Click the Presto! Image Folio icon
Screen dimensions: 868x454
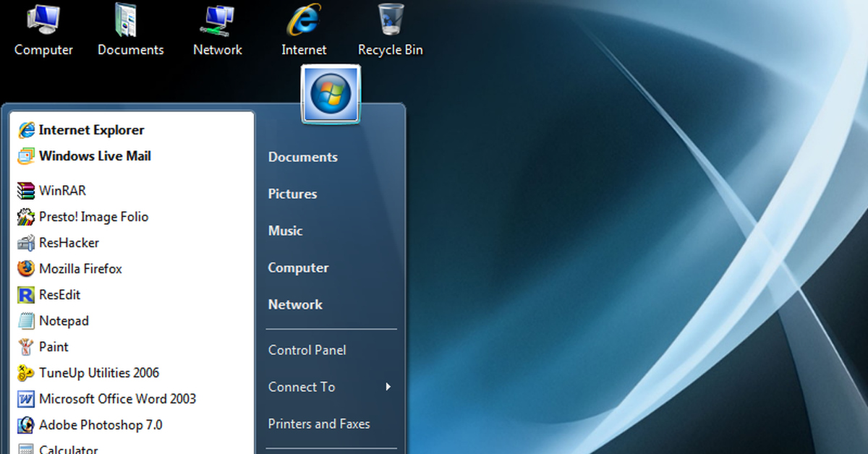pos(27,217)
